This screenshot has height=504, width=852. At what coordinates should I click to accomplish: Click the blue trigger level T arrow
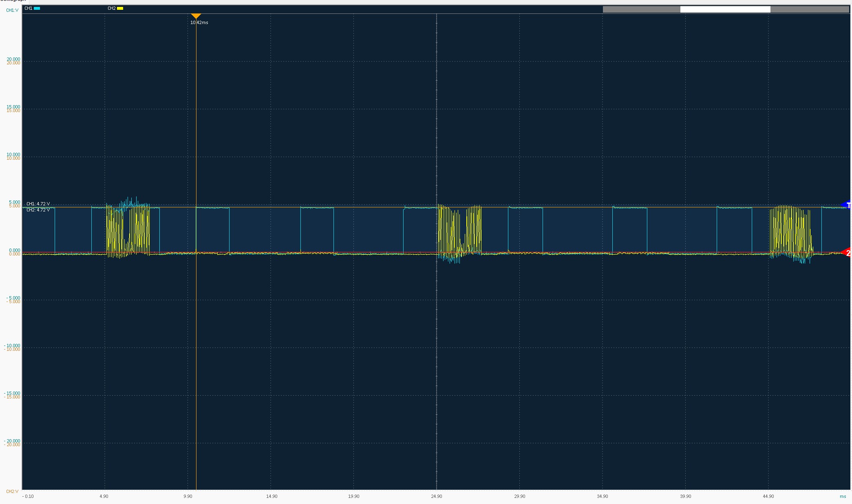pyautogui.click(x=846, y=205)
